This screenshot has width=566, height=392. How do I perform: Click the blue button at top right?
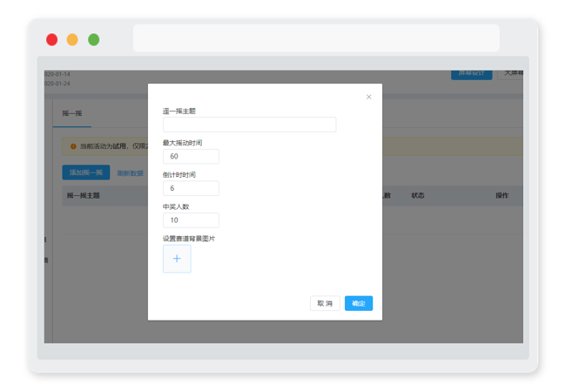471,74
